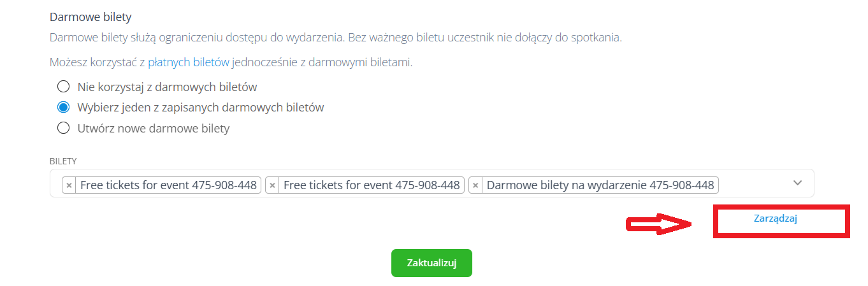Viewport: 868px width, 286px height.
Task: Remove the second 'Free tickets for event' tag
Action: click(x=272, y=185)
